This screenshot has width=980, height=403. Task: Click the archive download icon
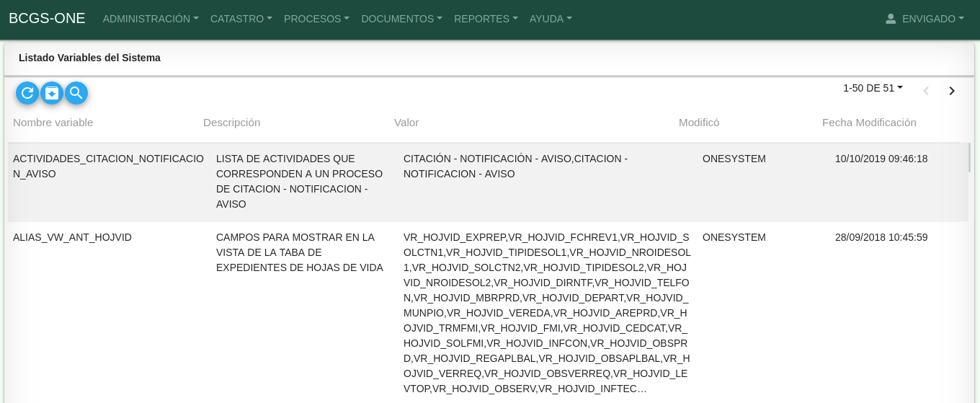coord(52,93)
